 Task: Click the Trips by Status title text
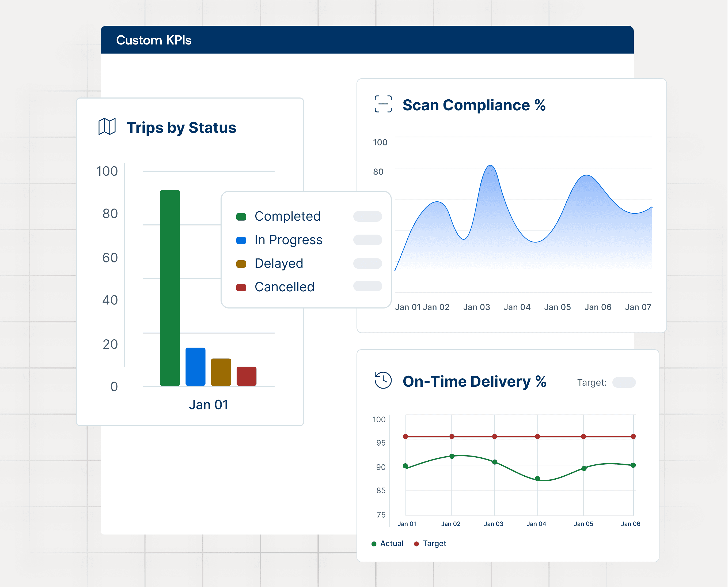pos(181,127)
